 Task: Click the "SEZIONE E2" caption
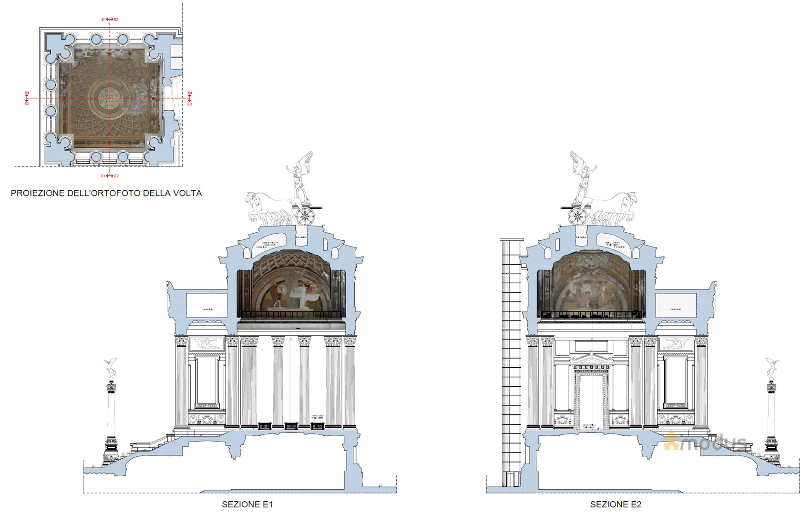616,504
